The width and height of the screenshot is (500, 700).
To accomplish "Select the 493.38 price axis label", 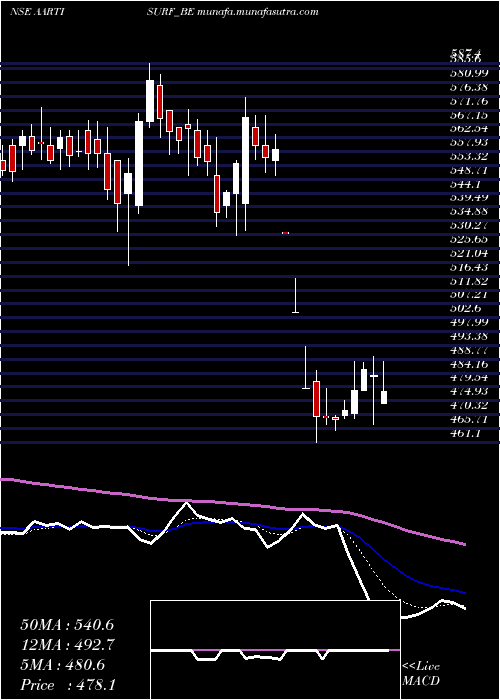I will point(471,336).
